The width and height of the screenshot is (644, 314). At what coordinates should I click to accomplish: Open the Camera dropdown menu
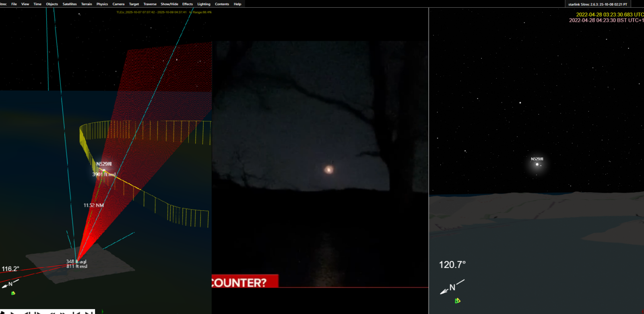[118, 4]
